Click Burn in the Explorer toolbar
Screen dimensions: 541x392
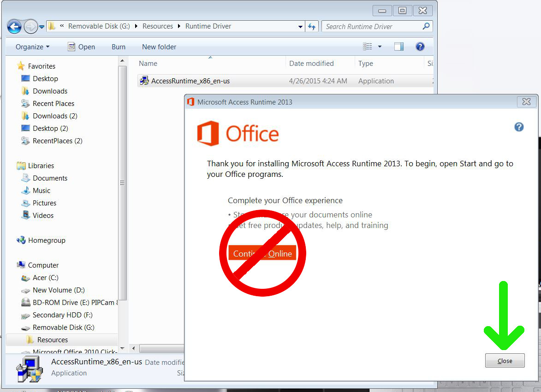[x=119, y=47]
